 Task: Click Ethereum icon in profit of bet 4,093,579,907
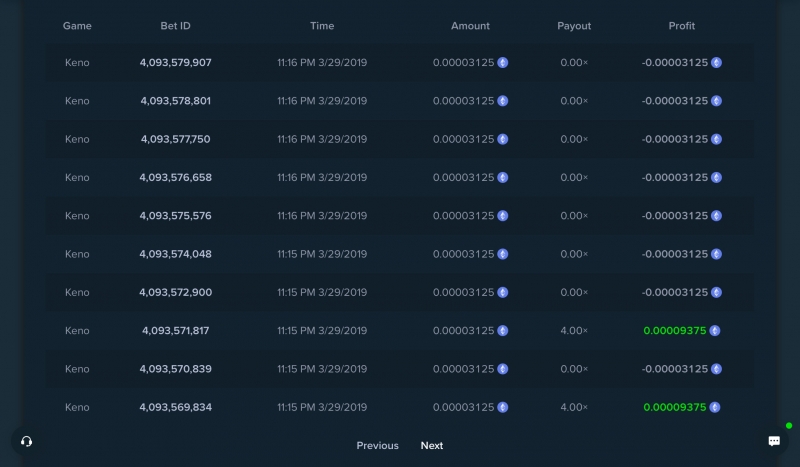click(716, 62)
